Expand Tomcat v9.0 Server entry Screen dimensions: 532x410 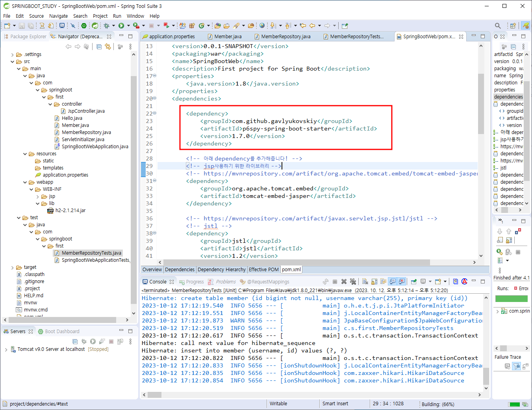pos(6,349)
